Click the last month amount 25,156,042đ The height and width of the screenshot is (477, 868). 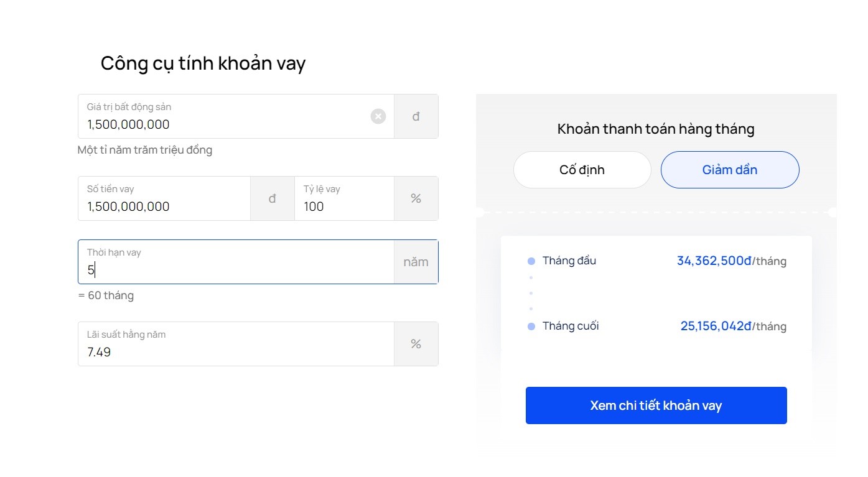pyautogui.click(x=716, y=326)
